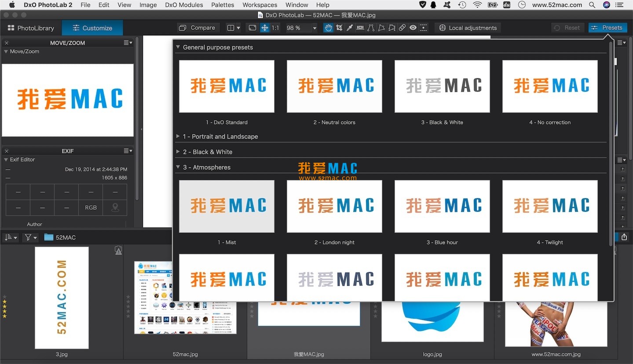The width and height of the screenshot is (633, 364).
Task: Apply the 3 - Blue hour preset
Action: (x=442, y=206)
